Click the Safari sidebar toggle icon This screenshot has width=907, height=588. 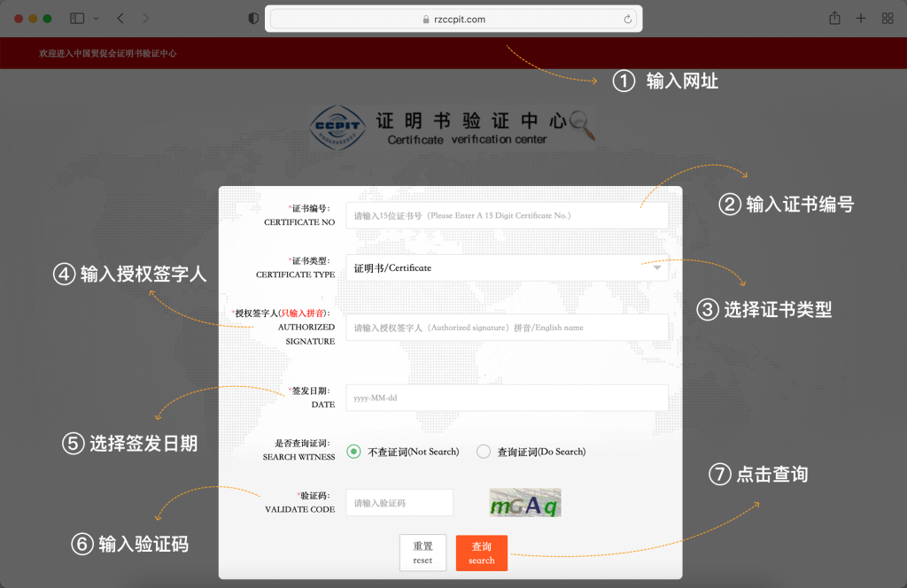click(77, 19)
